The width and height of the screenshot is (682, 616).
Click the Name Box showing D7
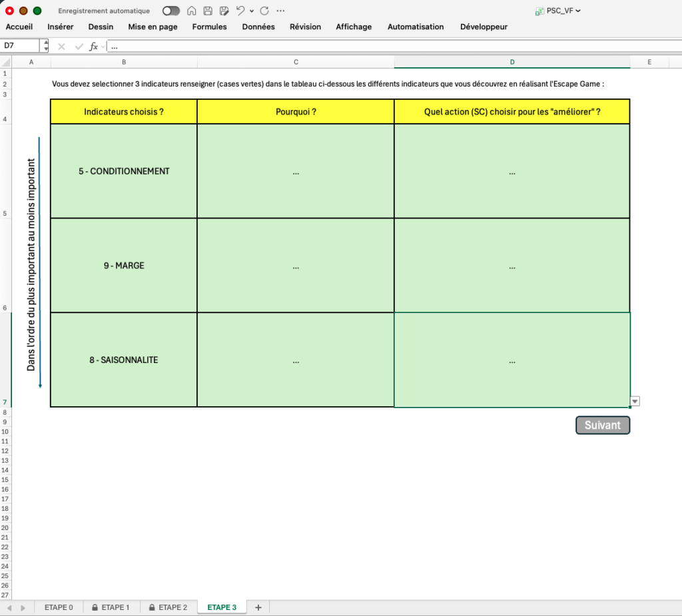21,46
